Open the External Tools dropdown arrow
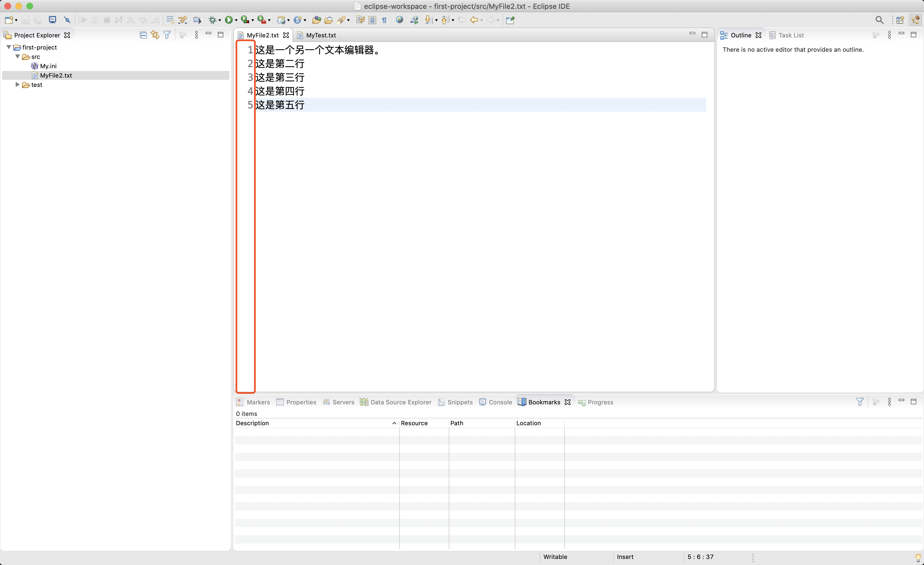 (x=269, y=20)
